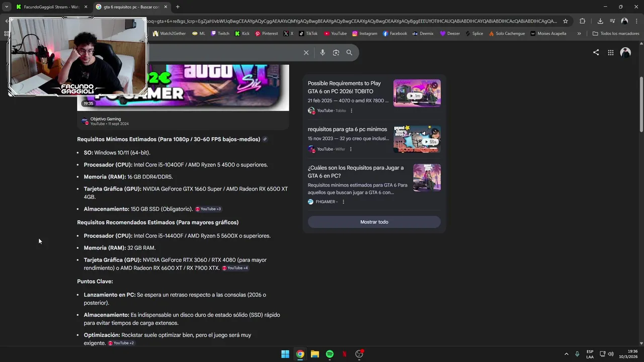Play the Objetivo Gaming video thumbnail
This screenshot has height=362, width=644.
coord(183,87)
